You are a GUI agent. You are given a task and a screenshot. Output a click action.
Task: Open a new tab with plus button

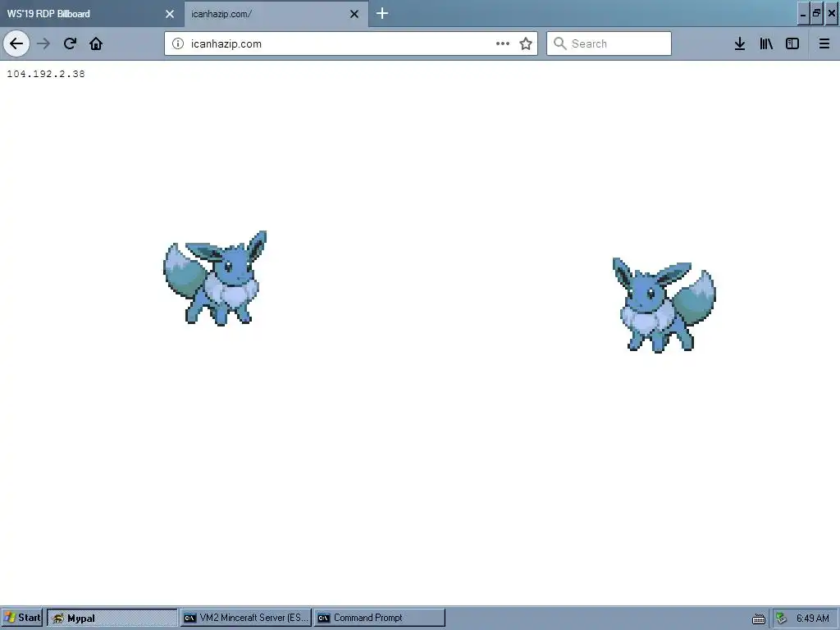[x=382, y=13]
